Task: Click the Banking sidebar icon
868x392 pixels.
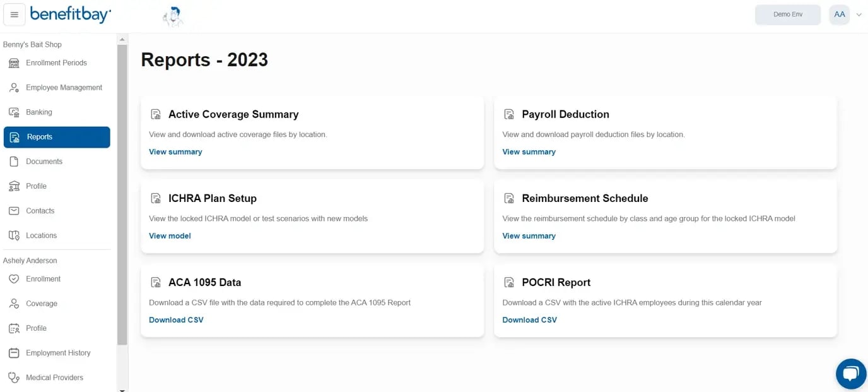Action: coord(14,112)
